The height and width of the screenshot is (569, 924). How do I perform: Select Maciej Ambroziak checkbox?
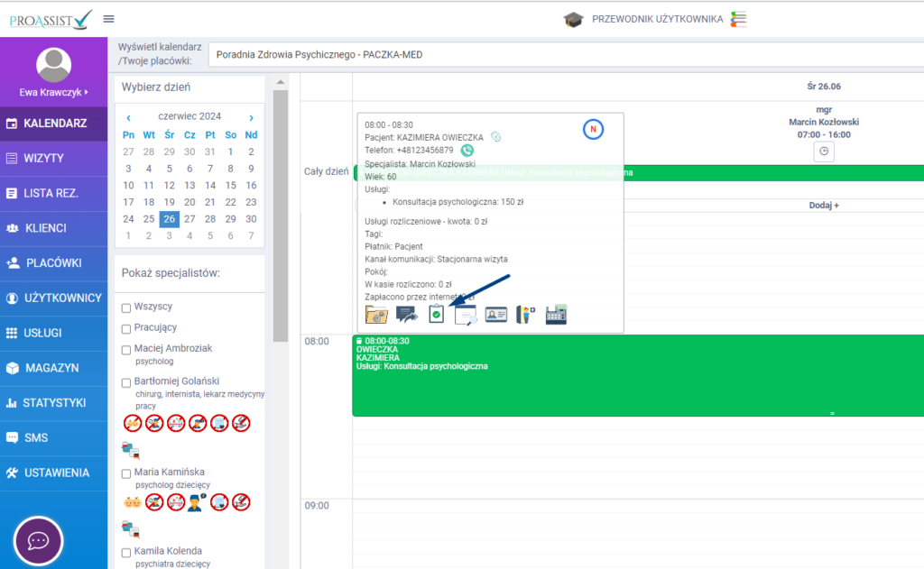click(126, 349)
